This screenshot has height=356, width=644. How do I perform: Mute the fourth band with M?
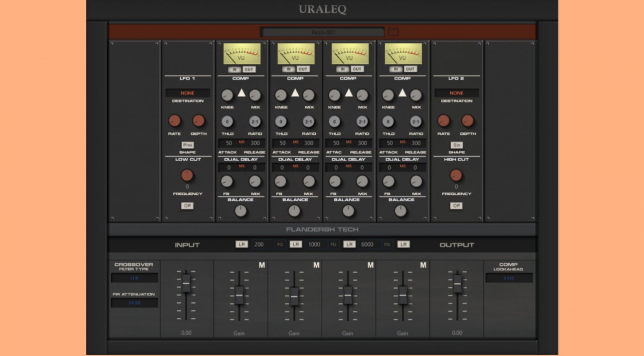pyautogui.click(x=423, y=265)
